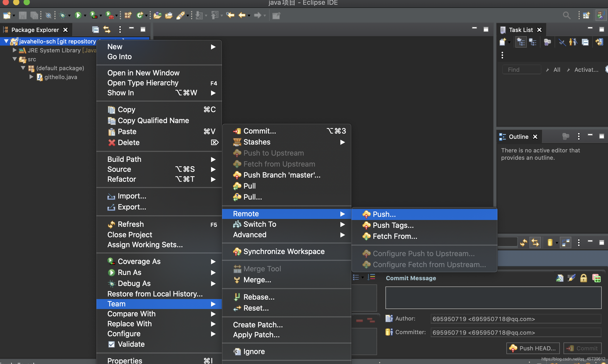This screenshot has height=364, width=608.
Task: Choose Ignore in the Team submenu
Action: pyautogui.click(x=286, y=351)
